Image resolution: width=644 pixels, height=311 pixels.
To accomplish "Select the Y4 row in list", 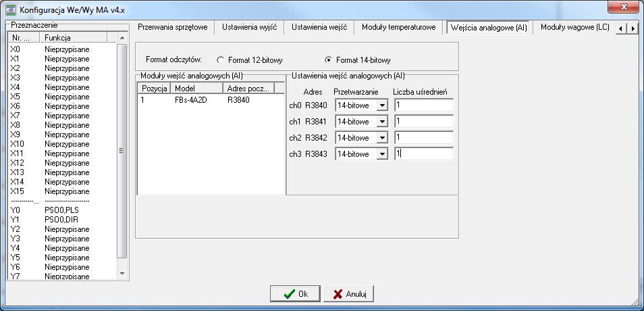I will point(62,248).
